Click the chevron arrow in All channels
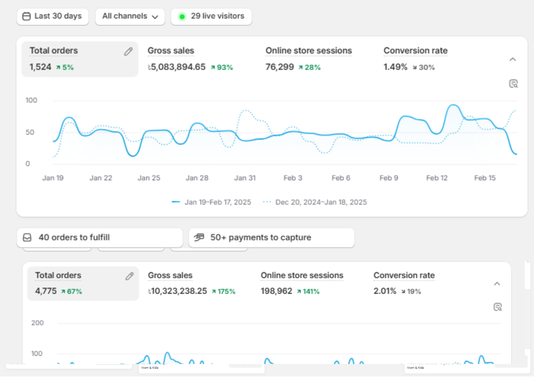This screenshot has height=392, width=534. pyautogui.click(x=155, y=17)
